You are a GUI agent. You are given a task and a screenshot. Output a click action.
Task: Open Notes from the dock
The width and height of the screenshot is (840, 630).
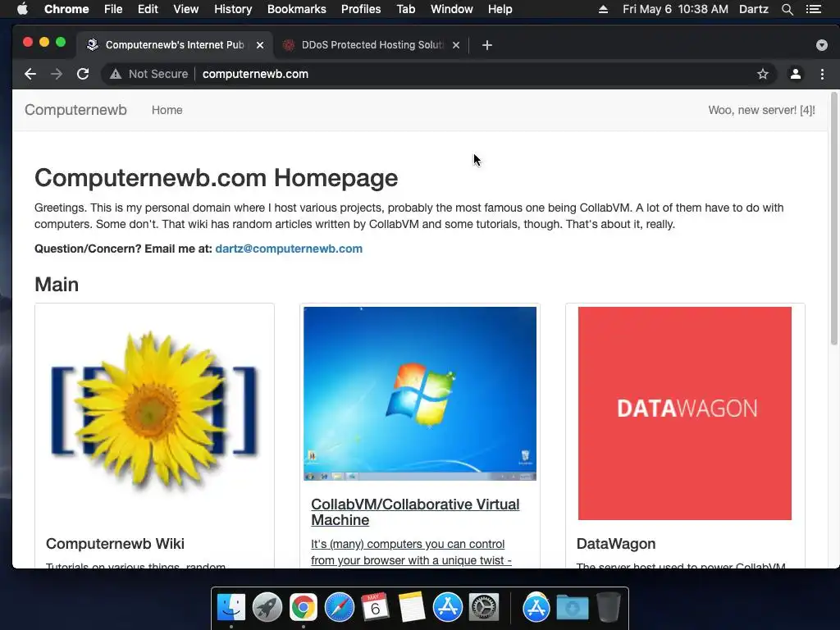point(412,608)
